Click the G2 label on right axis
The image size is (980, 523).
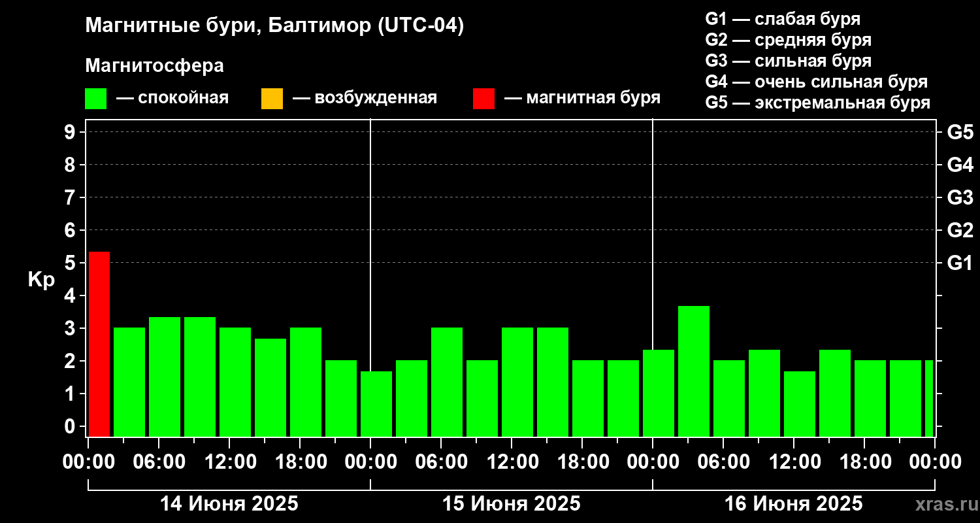point(960,230)
